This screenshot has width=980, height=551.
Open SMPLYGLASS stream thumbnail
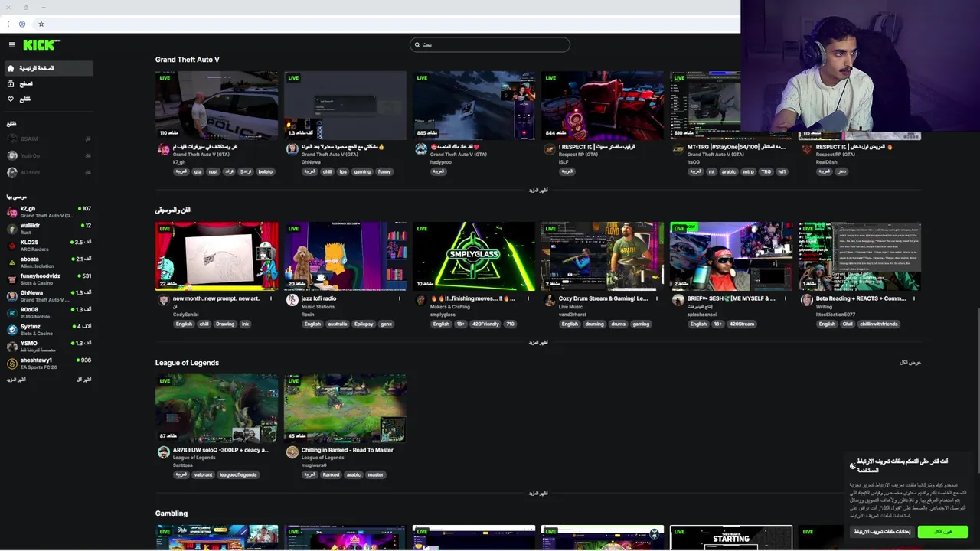474,256
